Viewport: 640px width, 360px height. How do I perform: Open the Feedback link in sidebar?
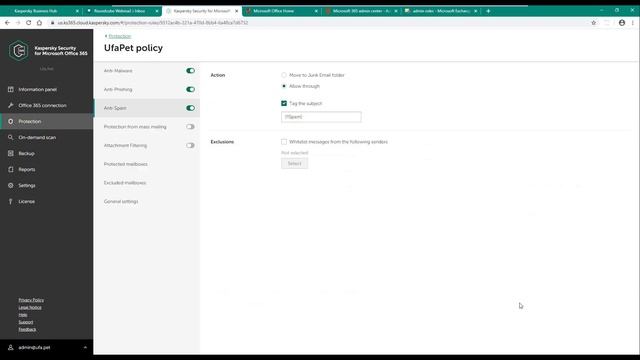[x=27, y=329]
